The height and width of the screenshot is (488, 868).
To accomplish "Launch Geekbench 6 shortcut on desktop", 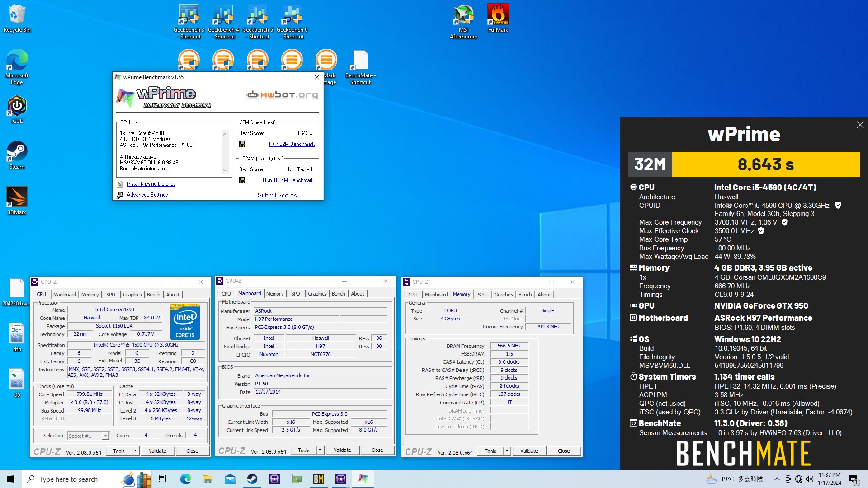I will 292,22.
